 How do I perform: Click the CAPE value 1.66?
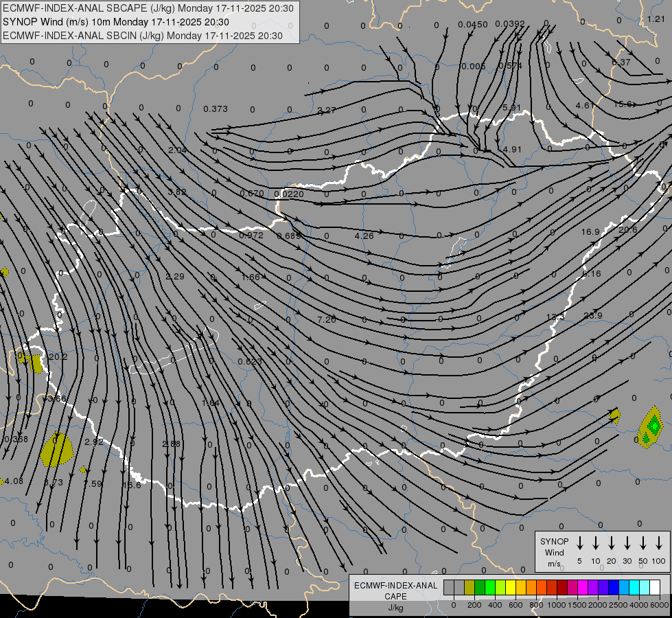tap(251, 277)
